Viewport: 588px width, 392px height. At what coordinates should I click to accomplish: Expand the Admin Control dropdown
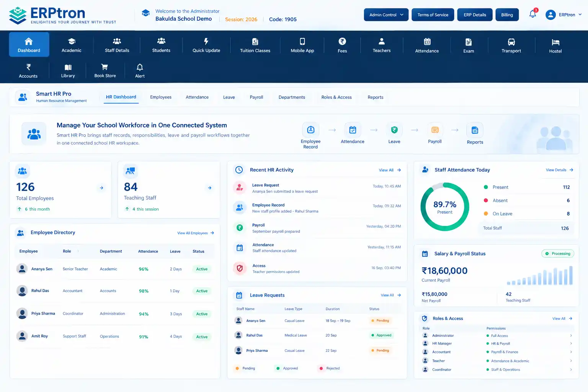tap(386, 15)
